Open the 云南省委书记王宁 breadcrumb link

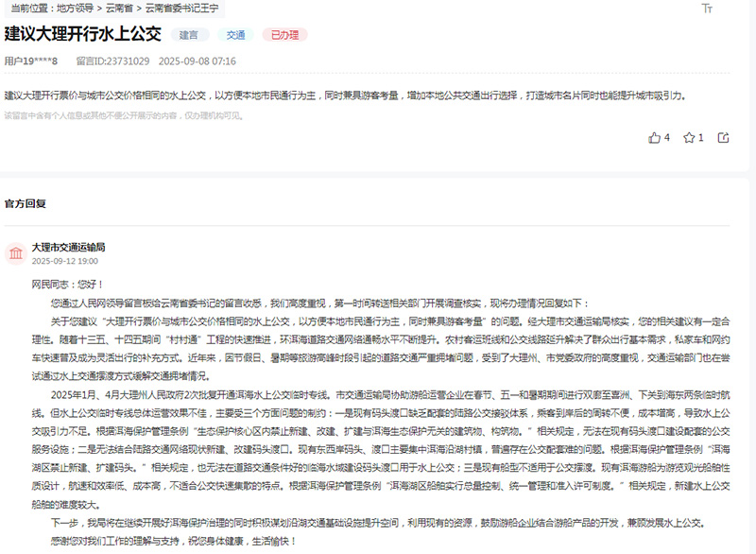tap(183, 10)
